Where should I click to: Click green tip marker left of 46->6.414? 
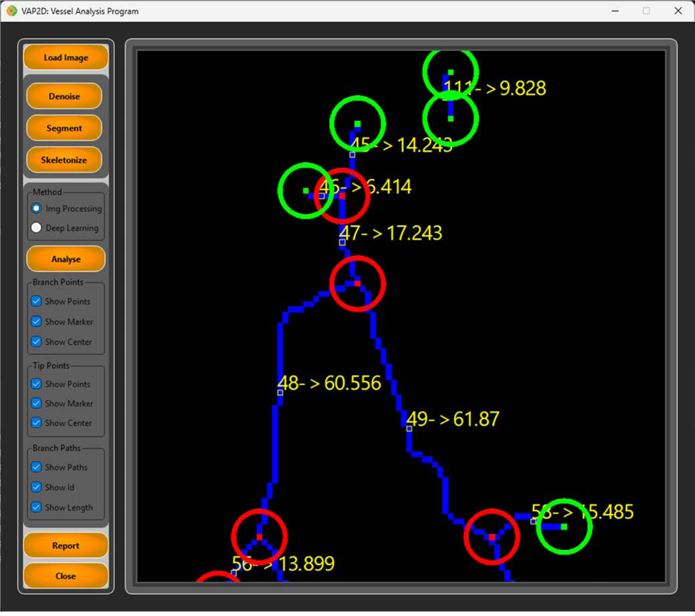[306, 190]
